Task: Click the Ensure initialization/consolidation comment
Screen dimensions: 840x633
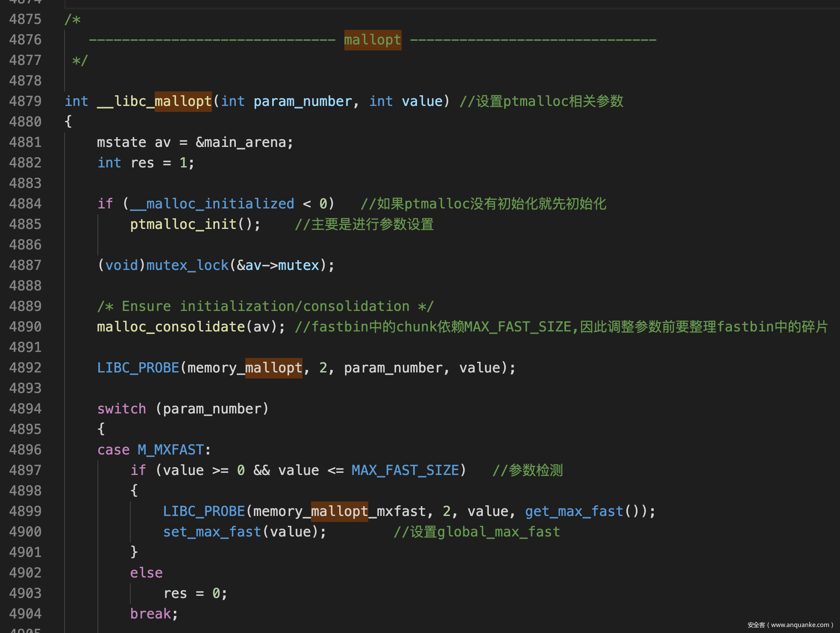Action: [265, 306]
